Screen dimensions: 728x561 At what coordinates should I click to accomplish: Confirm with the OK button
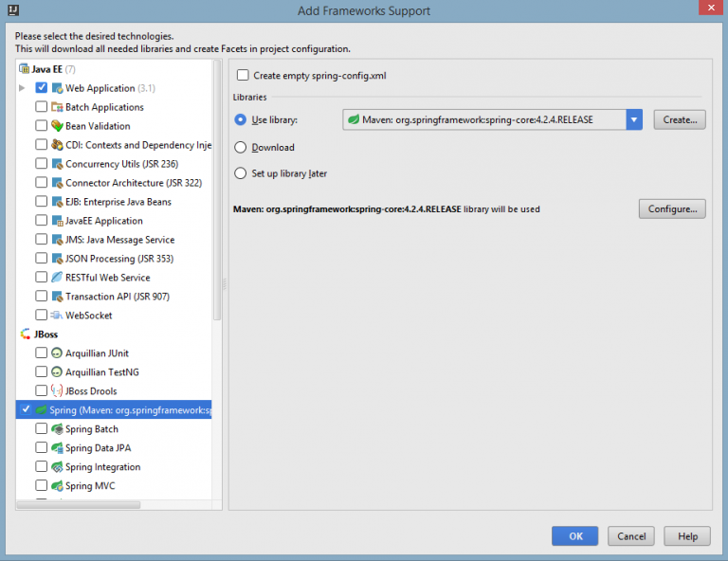575,536
